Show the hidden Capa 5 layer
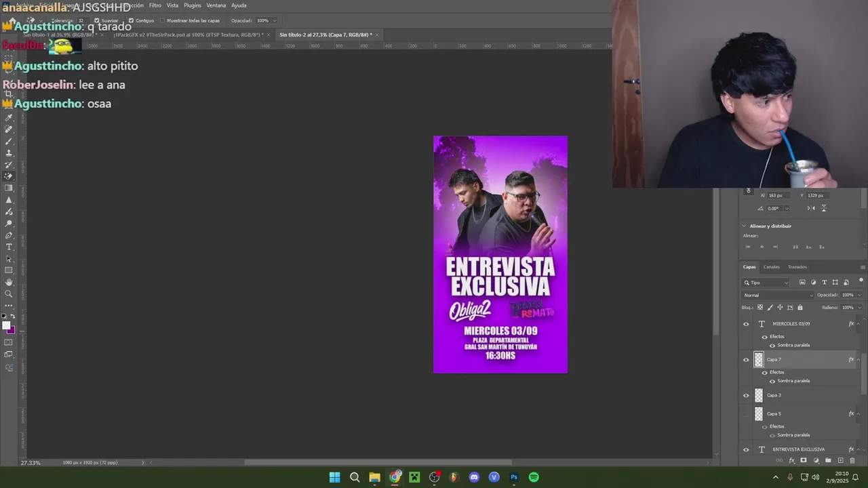 [746, 413]
